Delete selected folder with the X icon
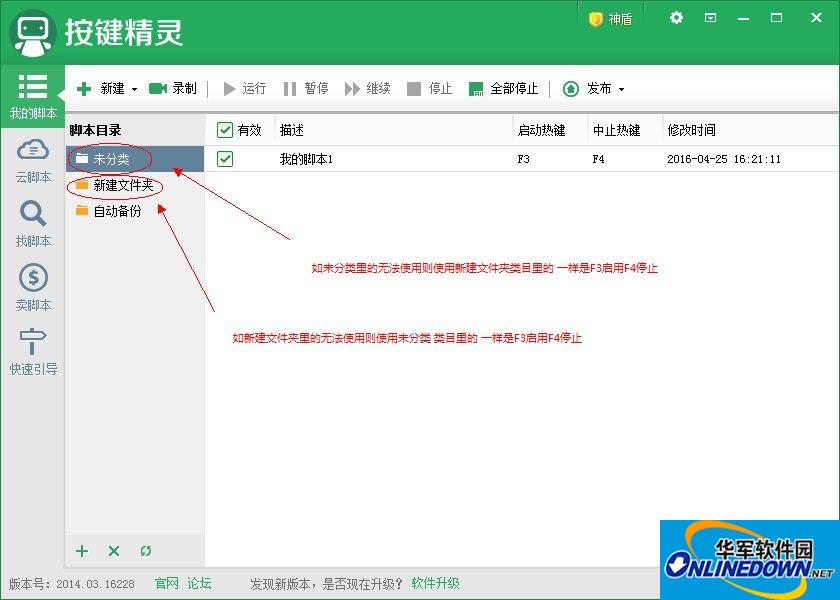 click(x=113, y=551)
